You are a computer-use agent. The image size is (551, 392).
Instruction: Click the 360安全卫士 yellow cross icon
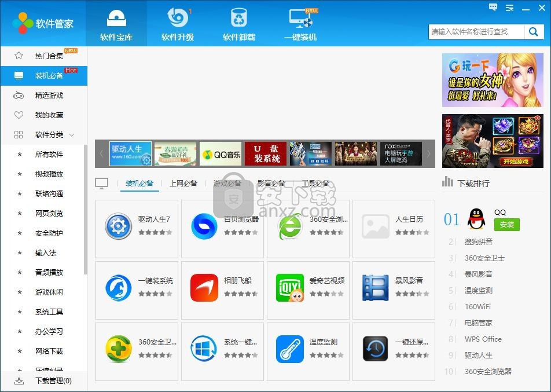click(119, 349)
